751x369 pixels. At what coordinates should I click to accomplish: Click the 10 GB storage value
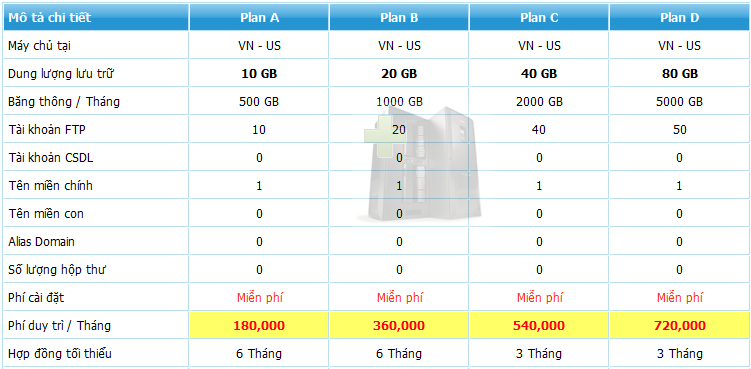[x=259, y=74]
